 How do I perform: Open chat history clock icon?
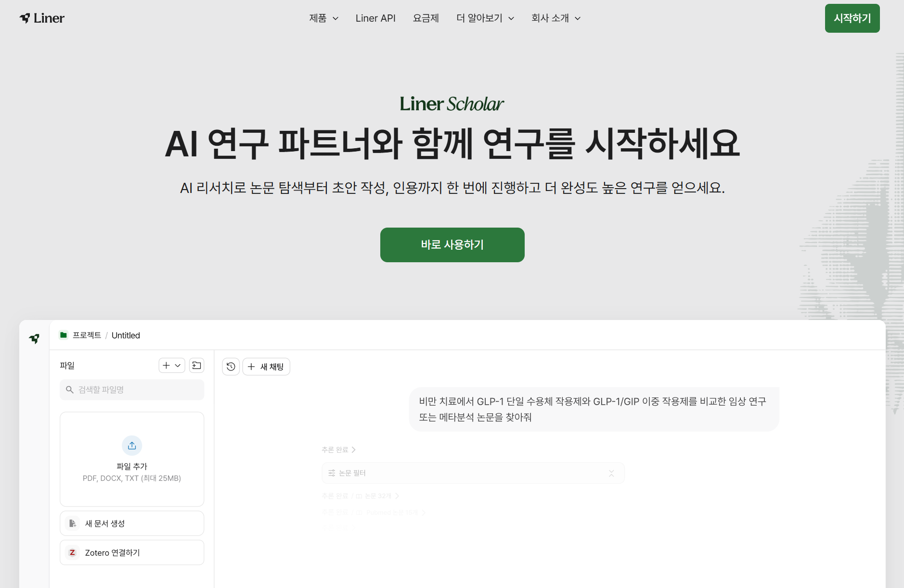tap(231, 367)
